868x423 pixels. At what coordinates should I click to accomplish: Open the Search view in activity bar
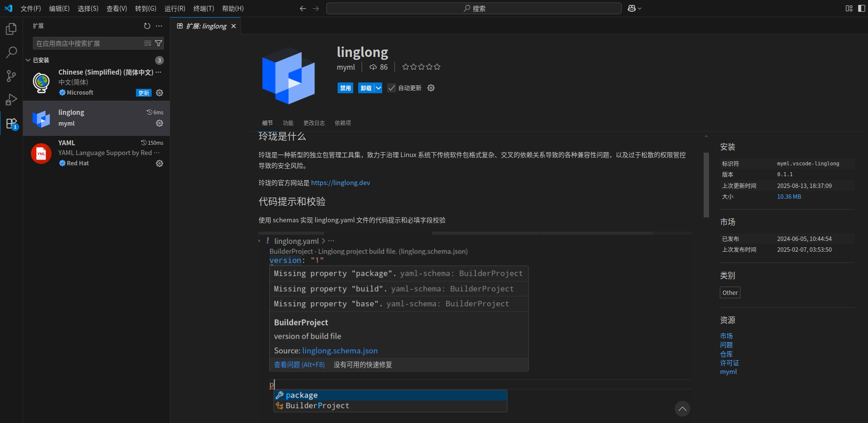click(x=11, y=53)
